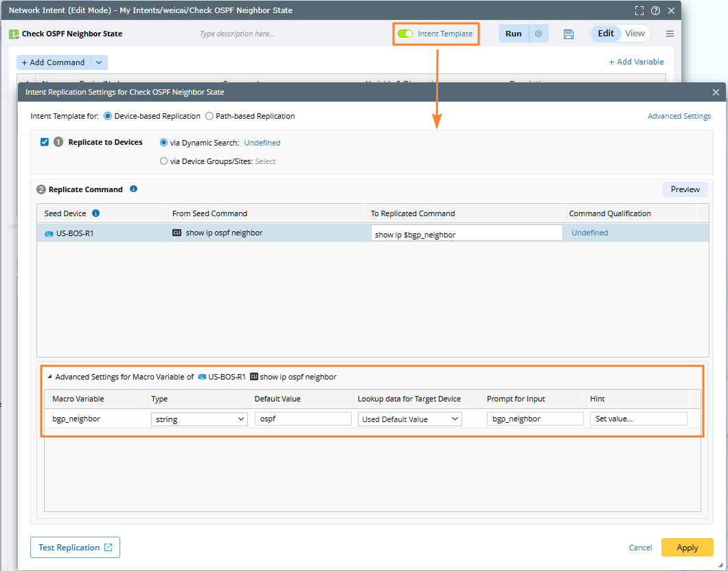Select Device-based Replication radio button
Viewport: 728px width, 571px height.
point(108,116)
